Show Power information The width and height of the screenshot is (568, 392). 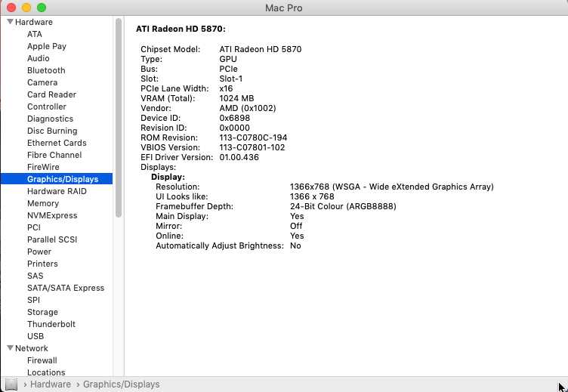pyautogui.click(x=39, y=252)
